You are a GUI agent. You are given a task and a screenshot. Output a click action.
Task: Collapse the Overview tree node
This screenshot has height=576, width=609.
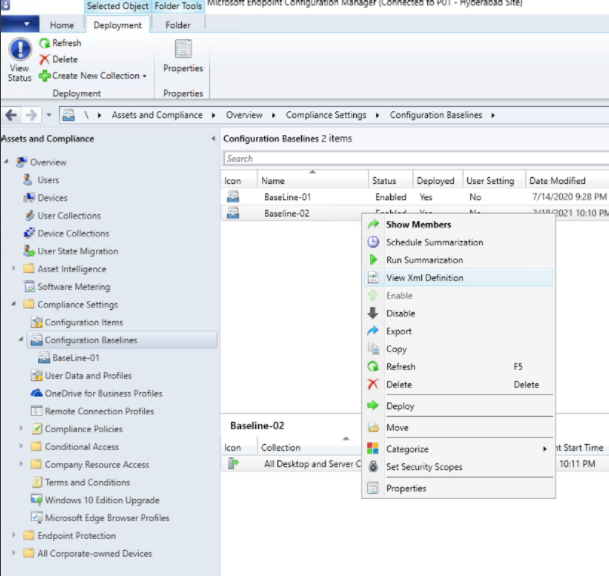click(7, 161)
